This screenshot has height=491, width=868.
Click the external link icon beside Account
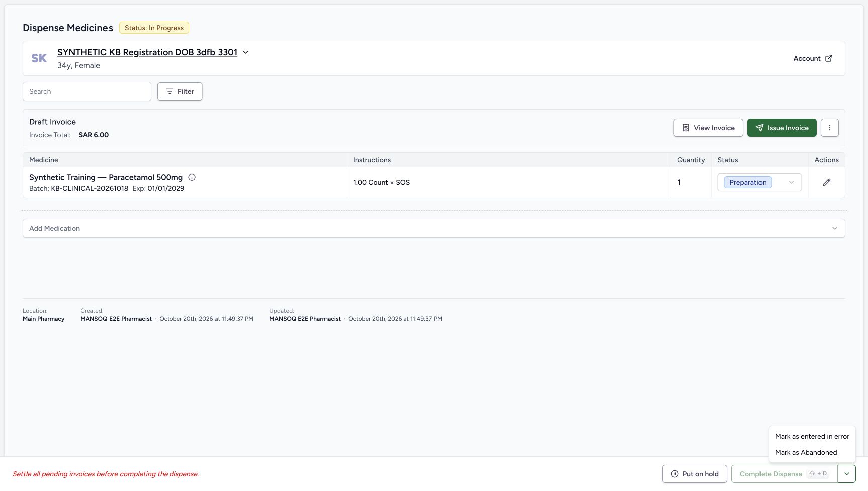tap(829, 58)
